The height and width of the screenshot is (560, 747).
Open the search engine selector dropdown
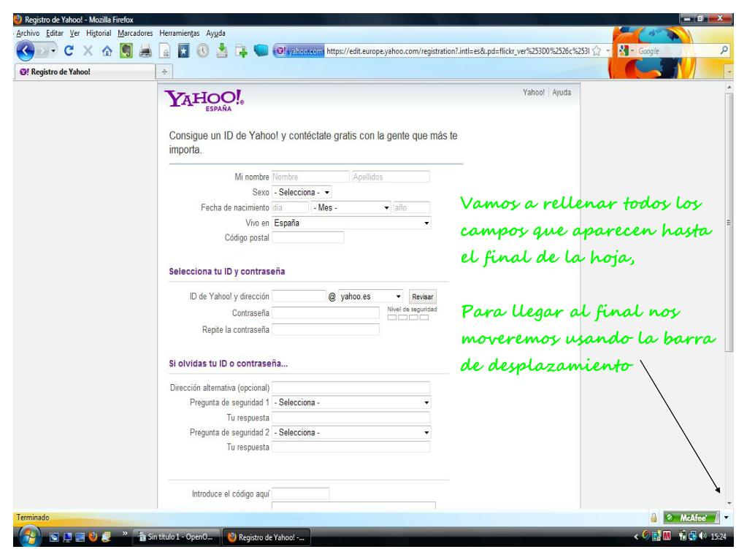point(624,50)
